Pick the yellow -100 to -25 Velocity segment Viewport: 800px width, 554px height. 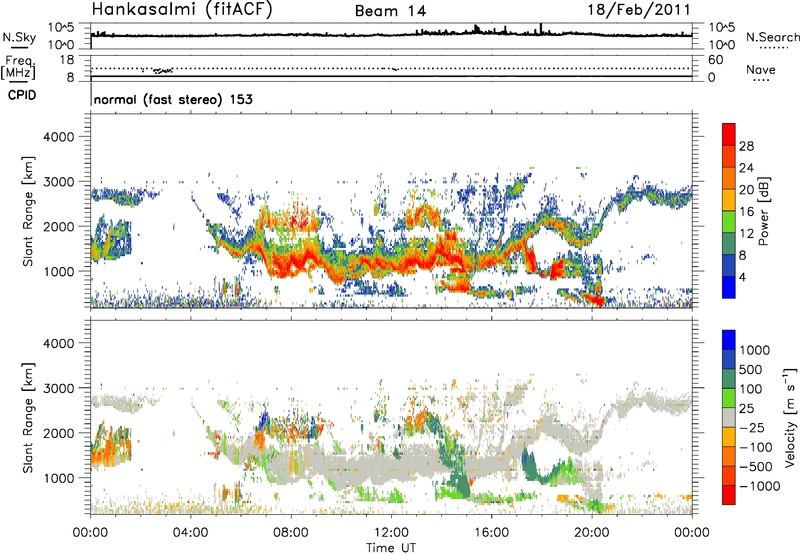tap(729, 437)
